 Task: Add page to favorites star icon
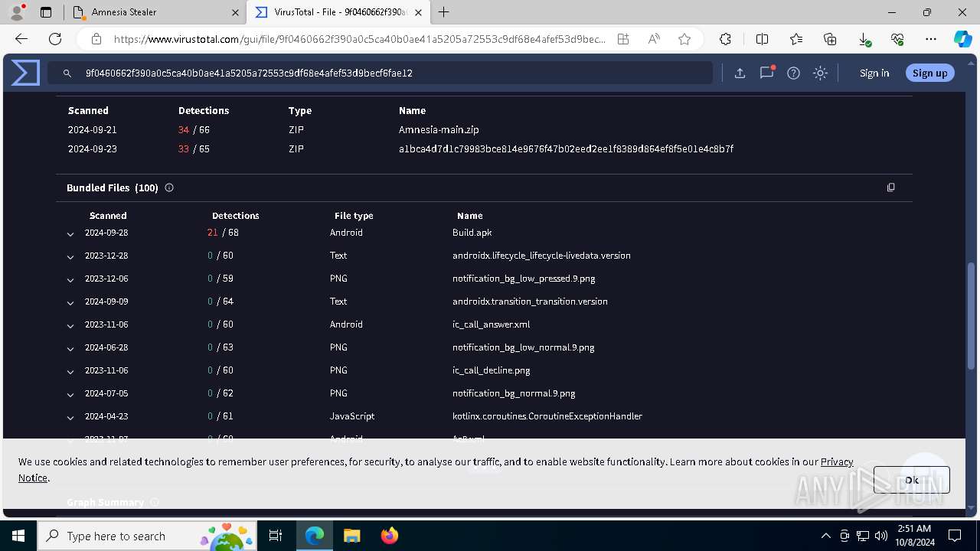tap(684, 39)
